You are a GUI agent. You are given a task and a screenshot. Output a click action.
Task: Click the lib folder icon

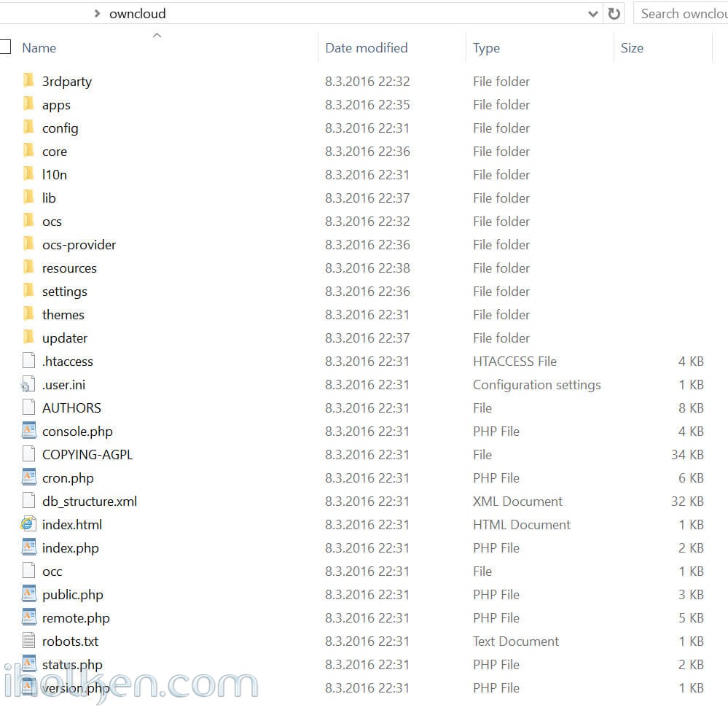(28, 198)
